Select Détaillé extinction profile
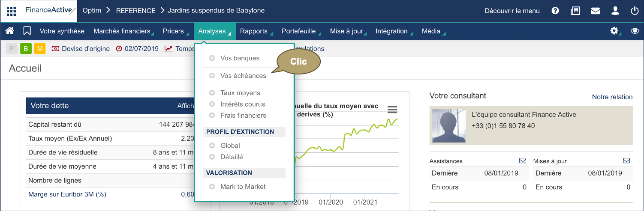644x211 pixels. click(x=232, y=157)
